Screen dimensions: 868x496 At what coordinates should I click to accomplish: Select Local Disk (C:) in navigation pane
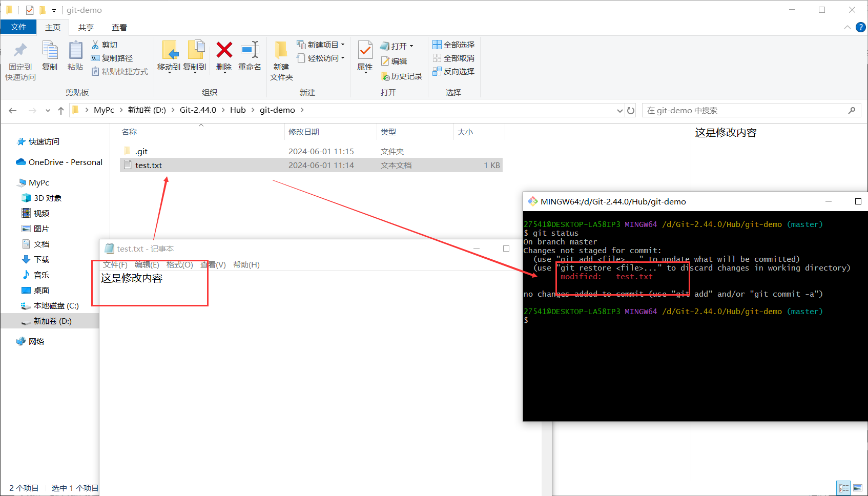(x=50, y=305)
